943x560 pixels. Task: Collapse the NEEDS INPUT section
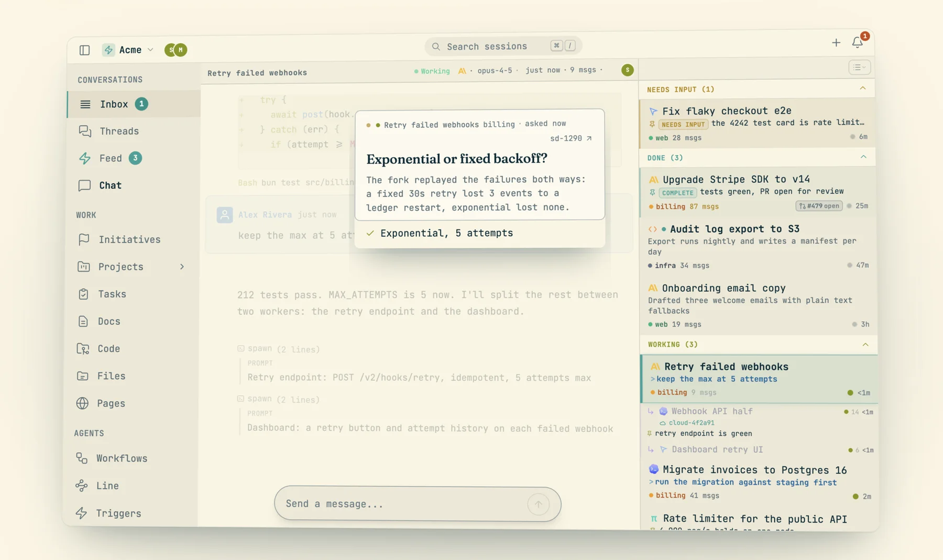(x=862, y=89)
